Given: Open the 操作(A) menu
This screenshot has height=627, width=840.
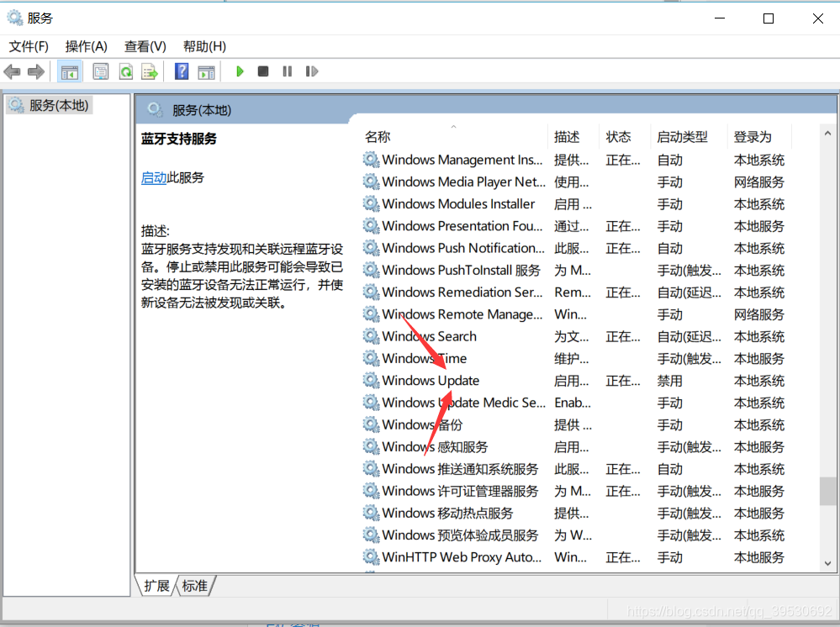Looking at the screenshot, I should [x=87, y=46].
